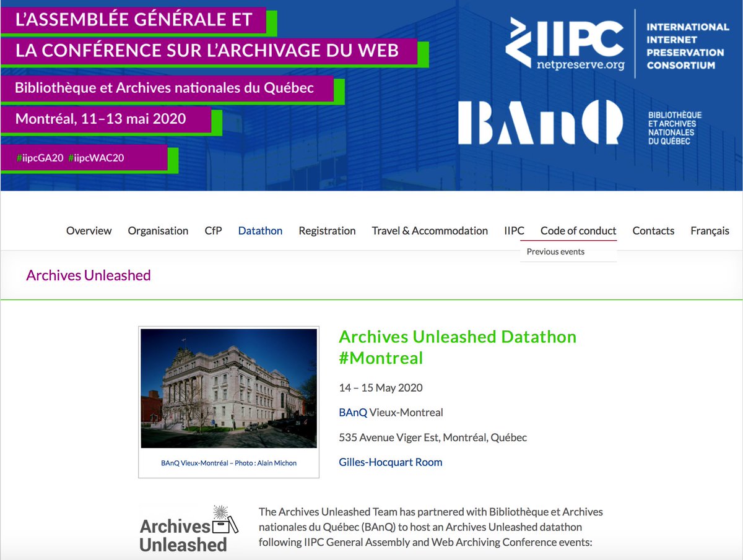
Task: Click the La Conférence sur l'Archivage du Web title
Action: 207,50
